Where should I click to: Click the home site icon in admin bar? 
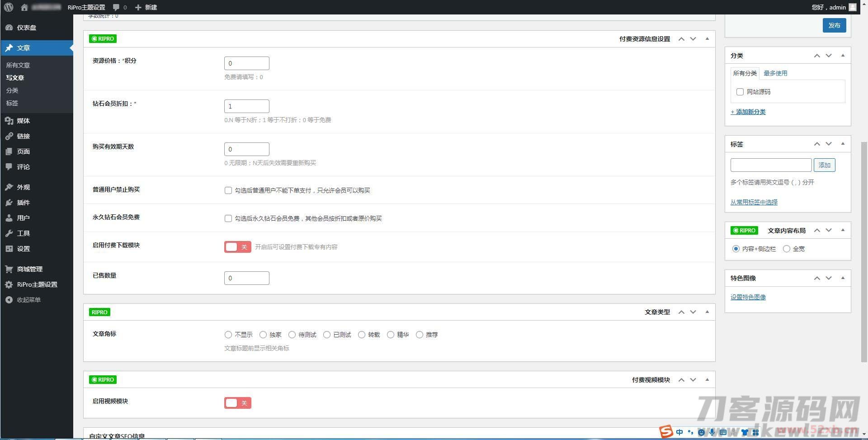point(24,7)
